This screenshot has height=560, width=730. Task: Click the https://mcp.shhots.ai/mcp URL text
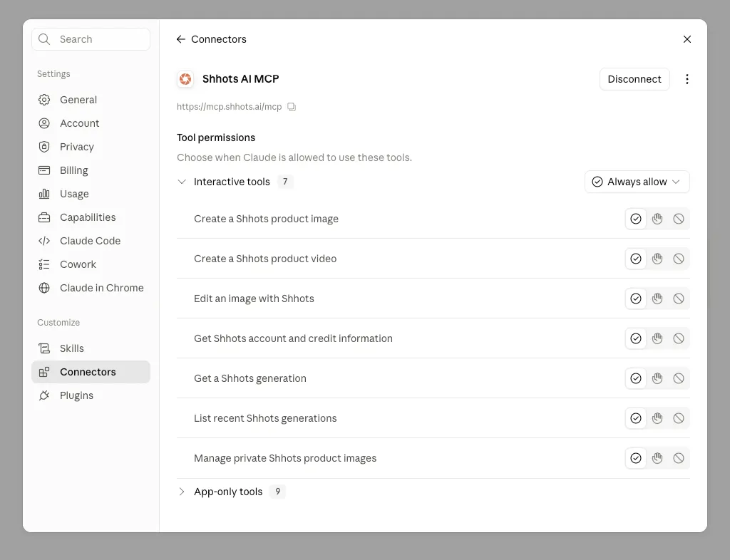229,107
